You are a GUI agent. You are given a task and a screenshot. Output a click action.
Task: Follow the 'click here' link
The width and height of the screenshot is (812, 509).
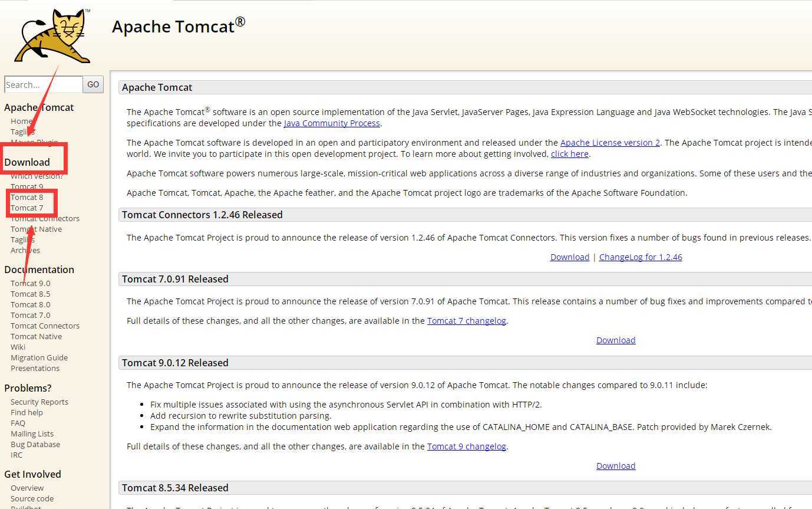point(570,154)
